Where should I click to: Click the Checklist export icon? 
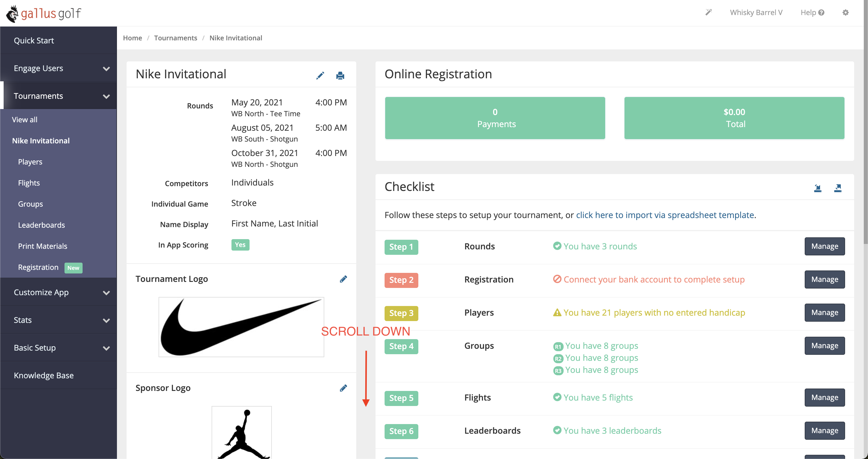838,188
